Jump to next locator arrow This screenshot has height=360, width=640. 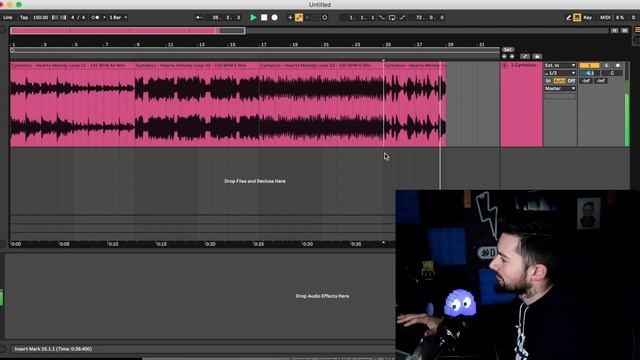pos(512,56)
